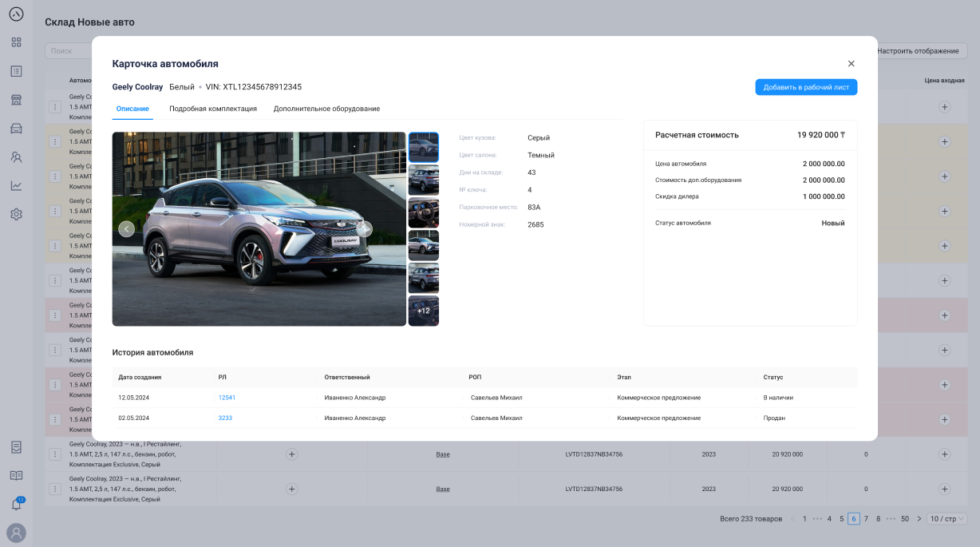980x547 pixels.
Task: Open work sheet link 12541
Action: [227, 398]
